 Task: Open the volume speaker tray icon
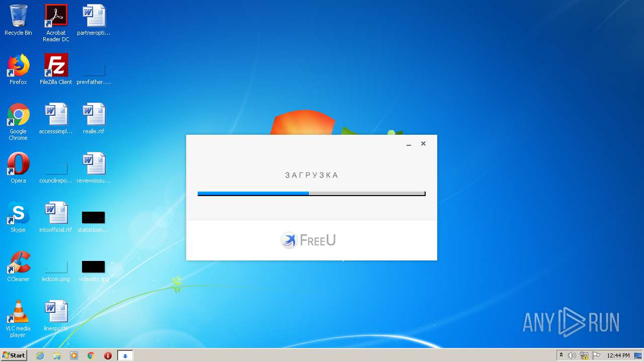pos(572,355)
